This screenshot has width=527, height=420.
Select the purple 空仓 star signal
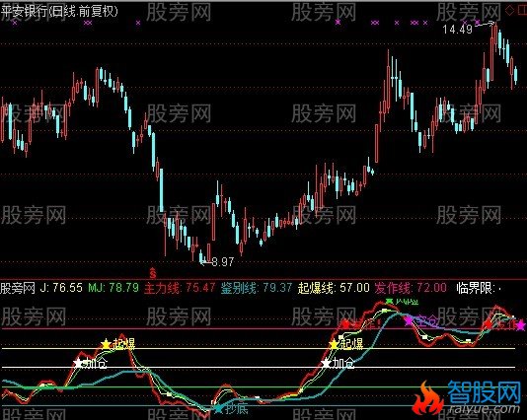click(x=409, y=320)
